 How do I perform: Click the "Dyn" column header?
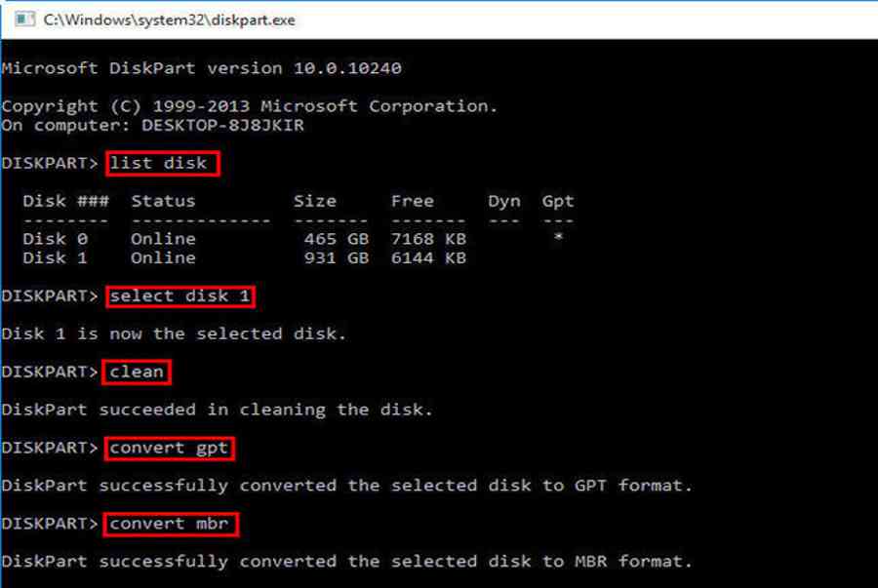pos(504,202)
